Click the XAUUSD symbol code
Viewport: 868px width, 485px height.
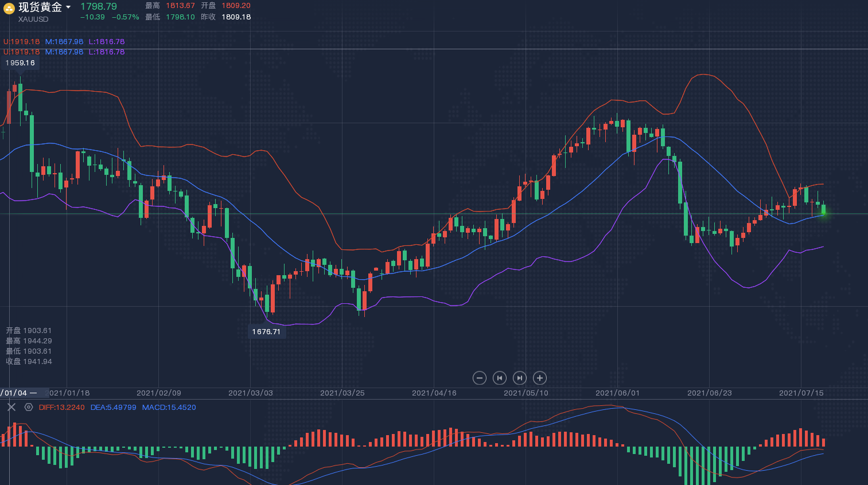tap(33, 19)
